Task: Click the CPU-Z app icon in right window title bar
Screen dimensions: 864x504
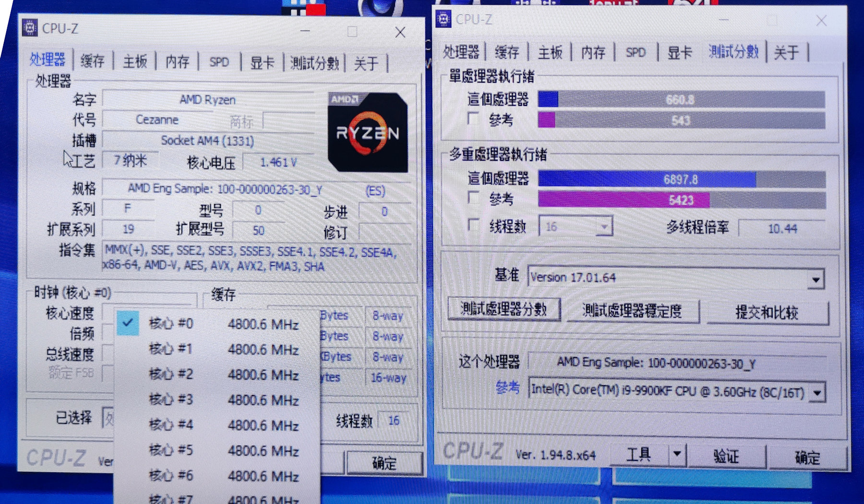Action: pyautogui.click(x=444, y=19)
